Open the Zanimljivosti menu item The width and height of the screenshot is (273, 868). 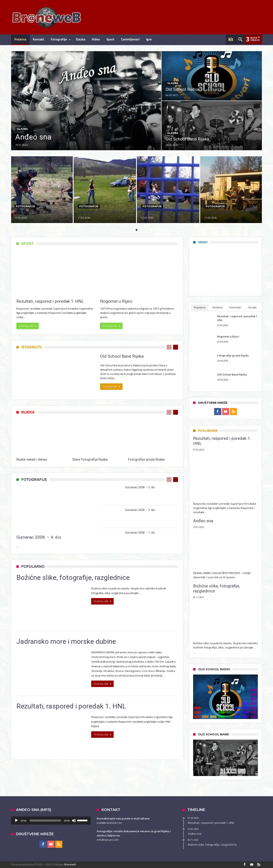(130, 39)
